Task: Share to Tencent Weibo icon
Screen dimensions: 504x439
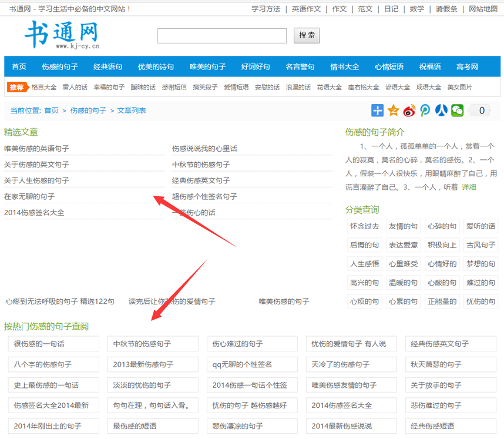Action: [425, 110]
